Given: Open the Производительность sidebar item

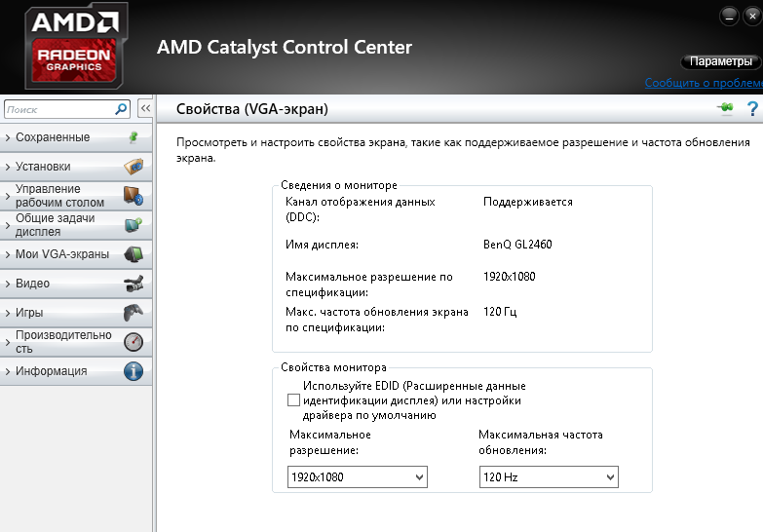Looking at the screenshot, I should (76, 342).
